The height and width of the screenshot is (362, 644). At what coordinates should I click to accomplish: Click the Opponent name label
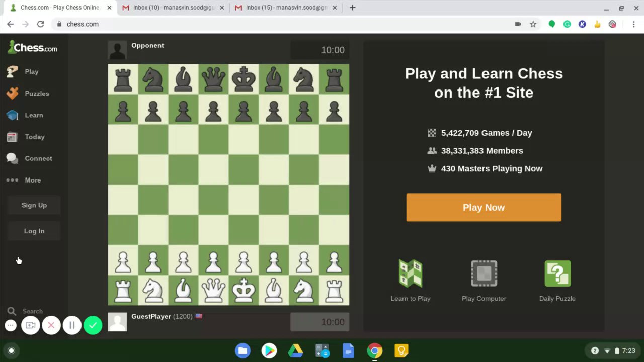(x=147, y=45)
